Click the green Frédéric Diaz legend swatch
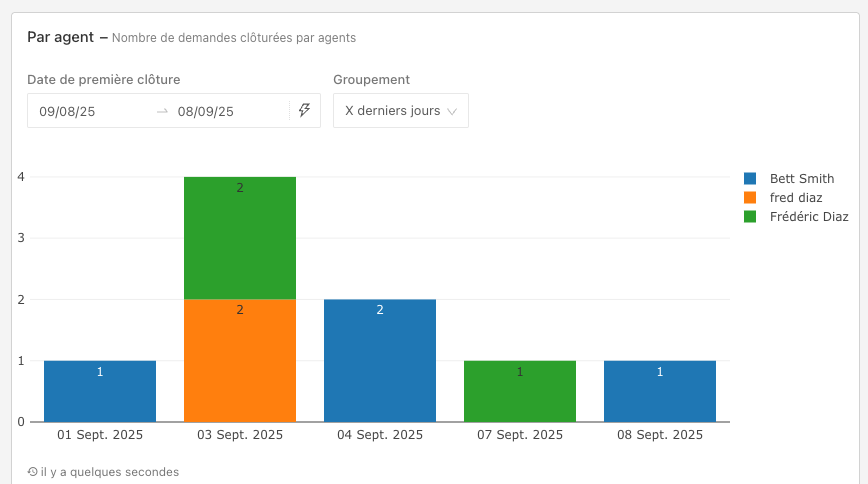The width and height of the screenshot is (868, 484). point(750,216)
